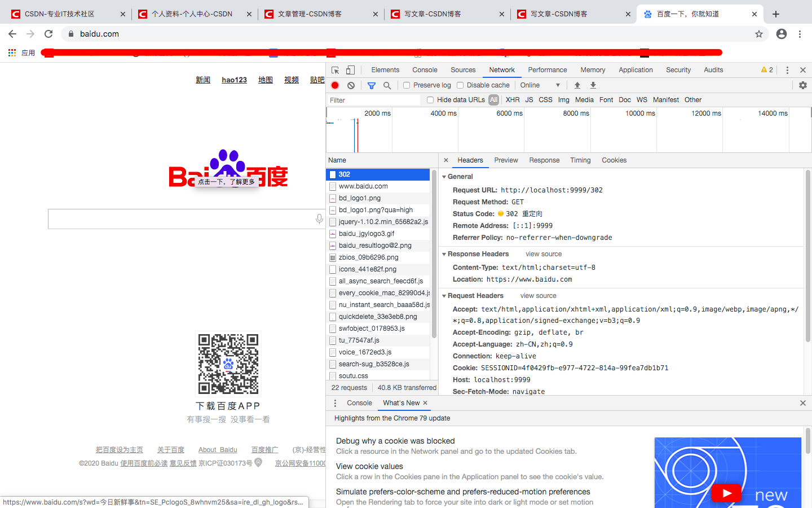
Task: Open the Performance panel
Action: coord(548,70)
